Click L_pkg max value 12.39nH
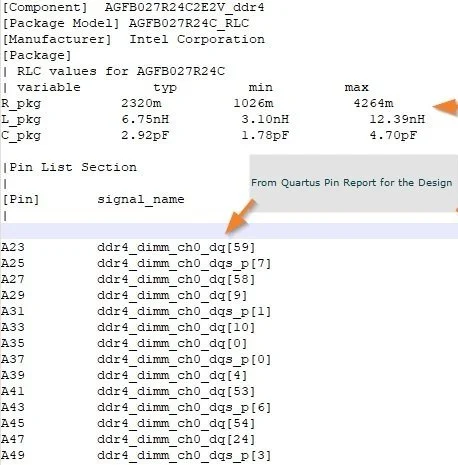Screen dimensions: 458x465 point(397,119)
